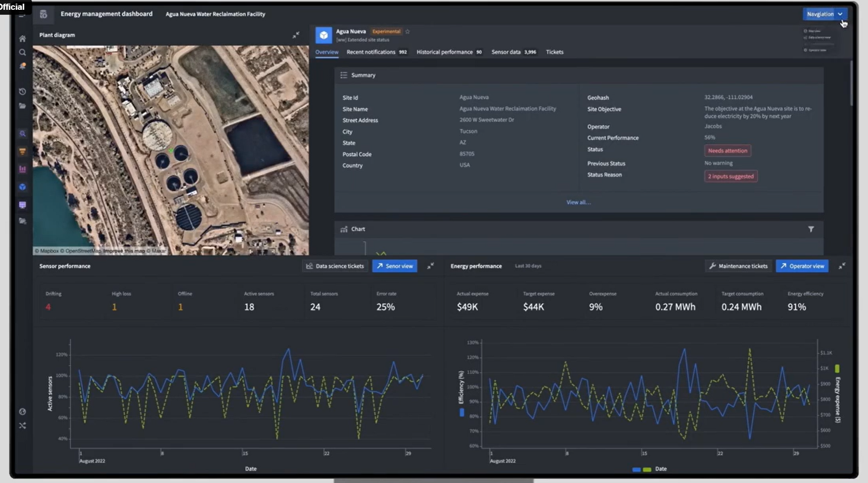Select the blue cube object icon in sidebar

(x=22, y=187)
